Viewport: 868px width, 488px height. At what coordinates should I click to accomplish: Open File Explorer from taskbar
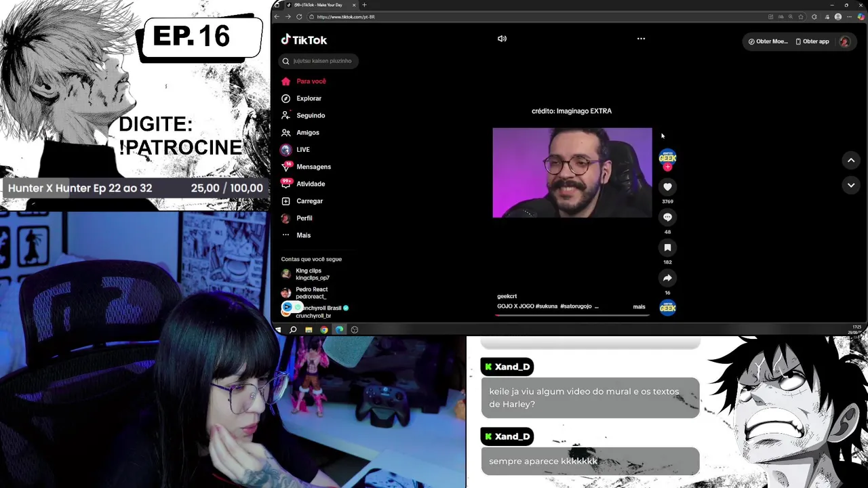(309, 329)
